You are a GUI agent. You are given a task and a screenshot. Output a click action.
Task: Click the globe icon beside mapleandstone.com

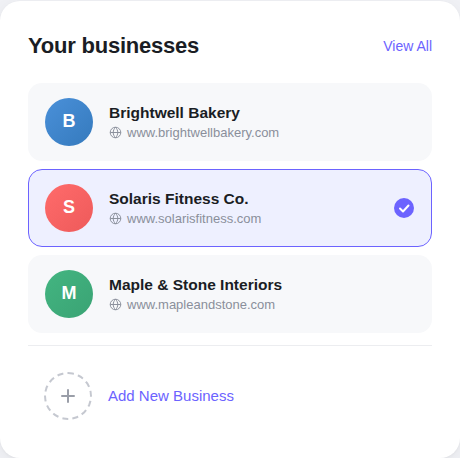[115, 305]
